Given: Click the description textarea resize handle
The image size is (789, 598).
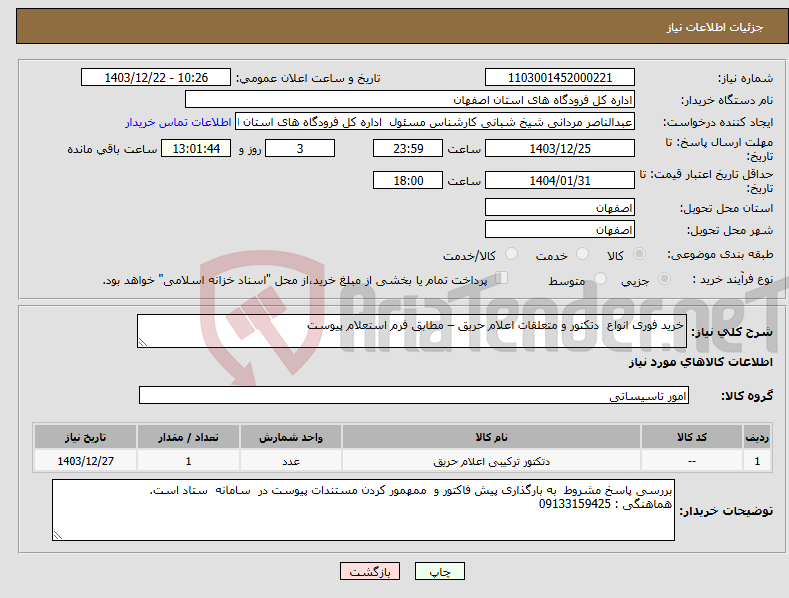Looking at the screenshot, I should [x=143, y=342].
